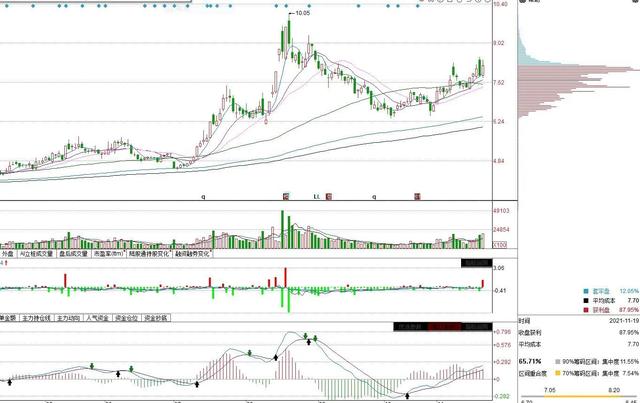Select the 市盈率(ttm) tab
This screenshot has height=403, width=640.
(x=109, y=254)
